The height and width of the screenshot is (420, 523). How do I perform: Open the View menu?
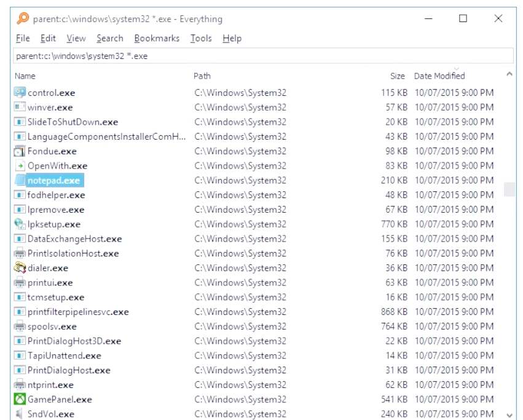[76, 38]
